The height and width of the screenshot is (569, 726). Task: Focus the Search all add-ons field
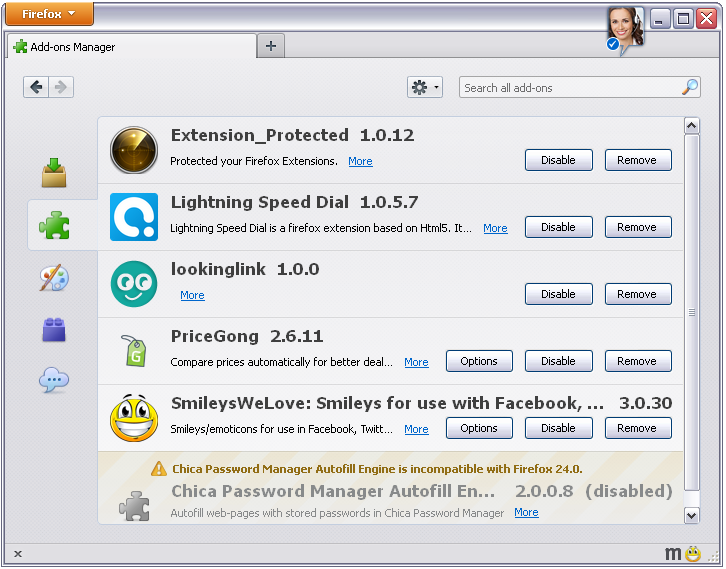[x=579, y=88]
